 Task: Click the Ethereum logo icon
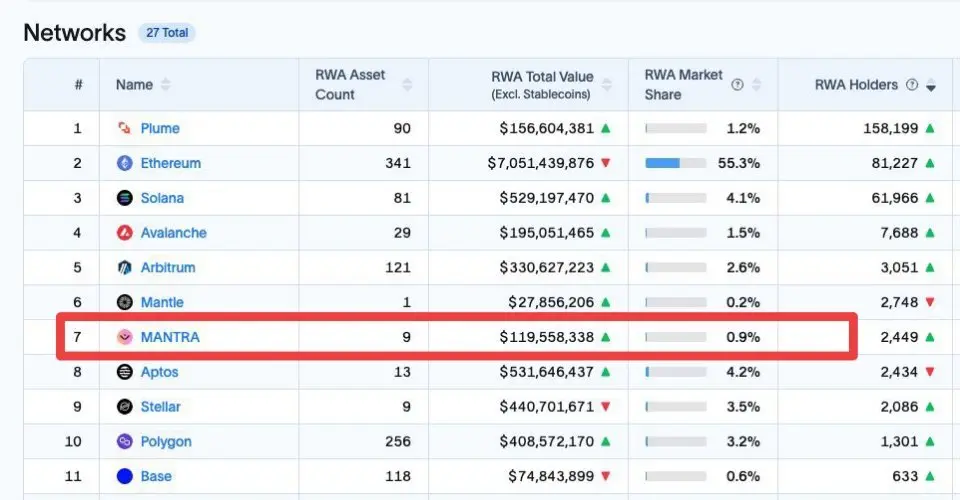[x=124, y=163]
